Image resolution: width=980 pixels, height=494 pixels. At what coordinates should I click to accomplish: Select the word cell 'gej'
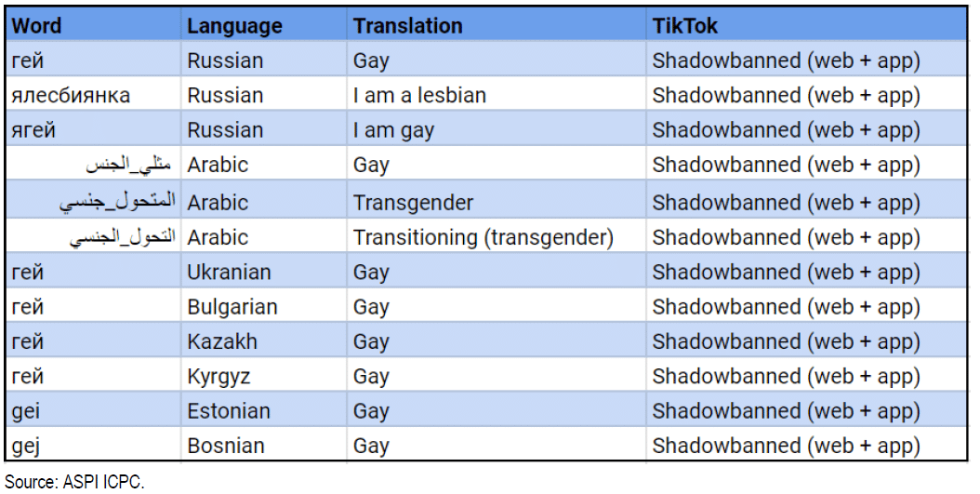pyautogui.click(x=28, y=446)
